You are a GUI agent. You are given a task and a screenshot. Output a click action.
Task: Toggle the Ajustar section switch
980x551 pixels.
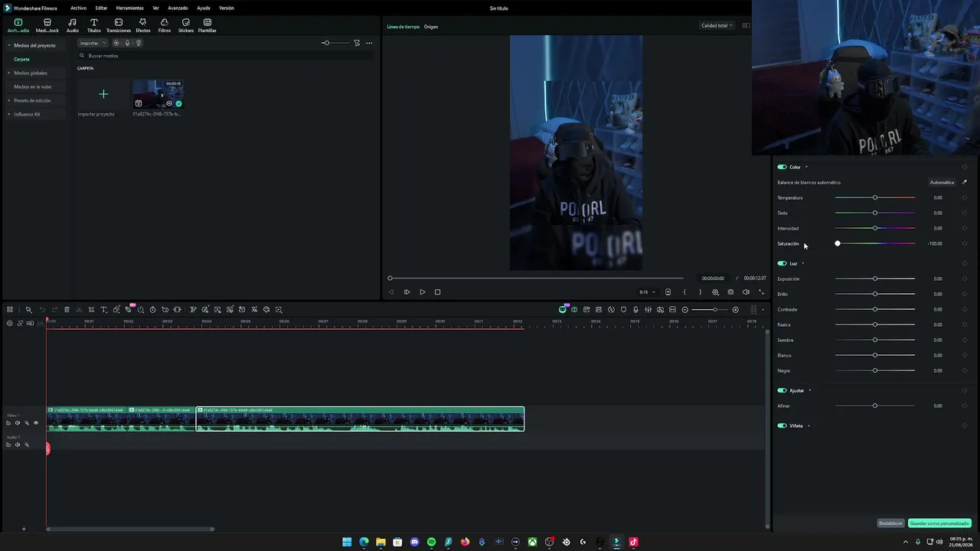[x=782, y=390]
